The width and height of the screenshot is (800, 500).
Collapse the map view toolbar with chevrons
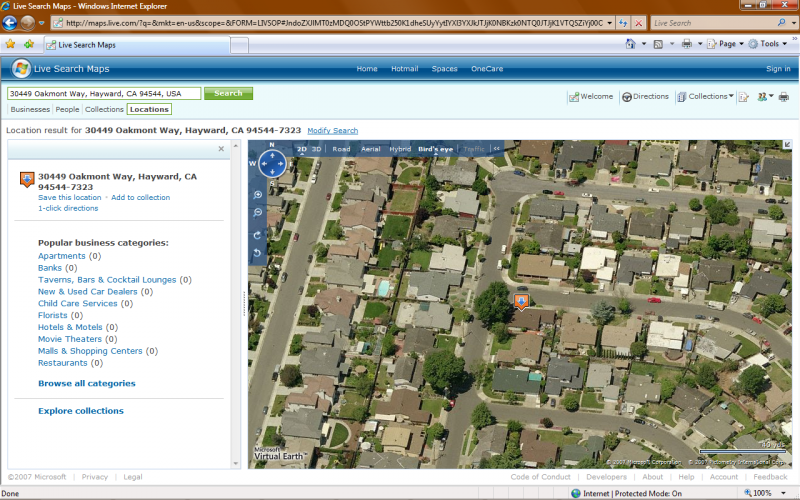coord(497,149)
